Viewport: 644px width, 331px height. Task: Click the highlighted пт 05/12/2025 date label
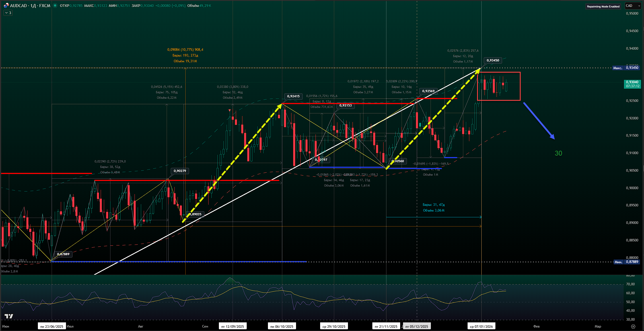(417, 326)
